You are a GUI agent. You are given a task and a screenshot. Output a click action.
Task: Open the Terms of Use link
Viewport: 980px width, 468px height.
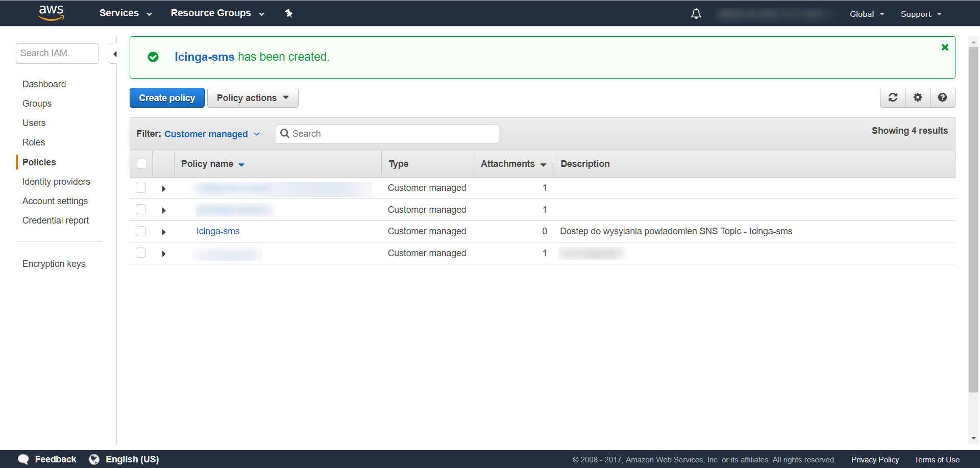click(937, 460)
